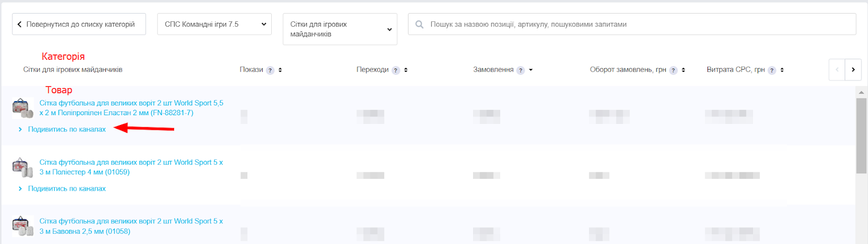Image resolution: width=868 pixels, height=244 pixels.
Task: Click the help icon next to Переходи
Action: point(396,70)
